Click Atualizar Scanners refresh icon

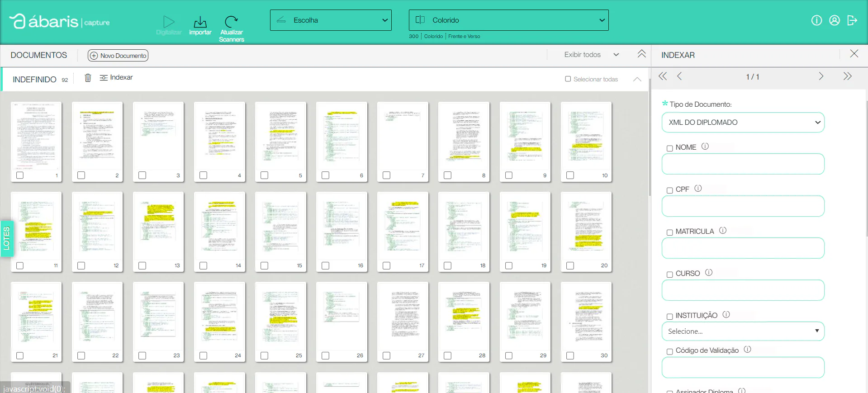click(x=231, y=22)
